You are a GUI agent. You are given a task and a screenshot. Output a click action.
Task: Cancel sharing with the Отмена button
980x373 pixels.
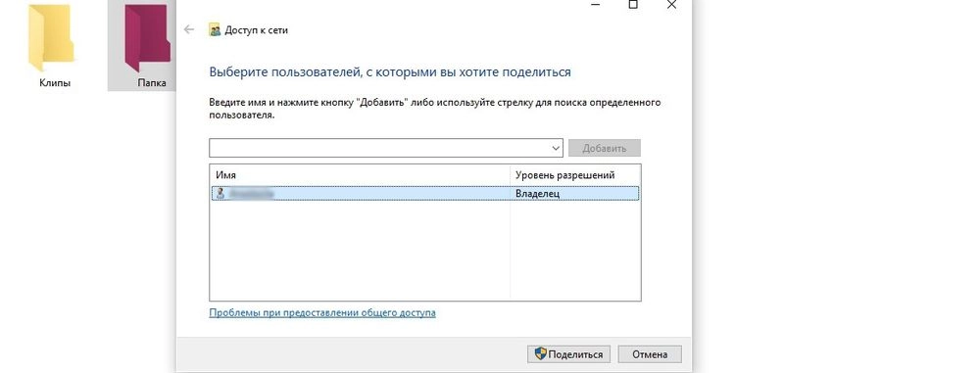(650, 354)
